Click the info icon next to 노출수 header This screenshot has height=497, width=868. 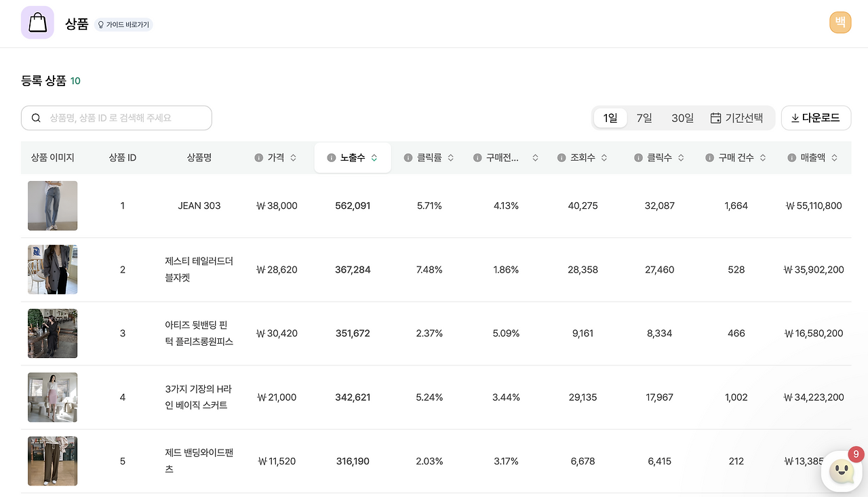coord(330,157)
